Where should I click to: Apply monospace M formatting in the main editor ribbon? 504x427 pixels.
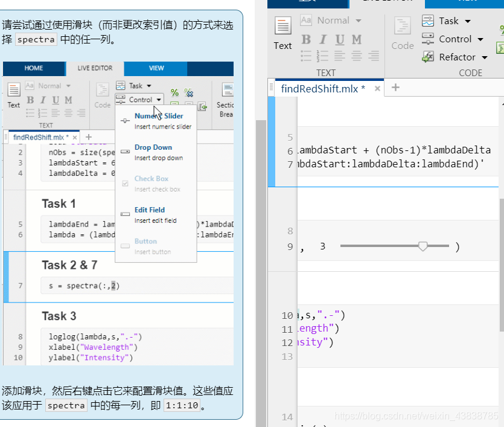click(357, 39)
